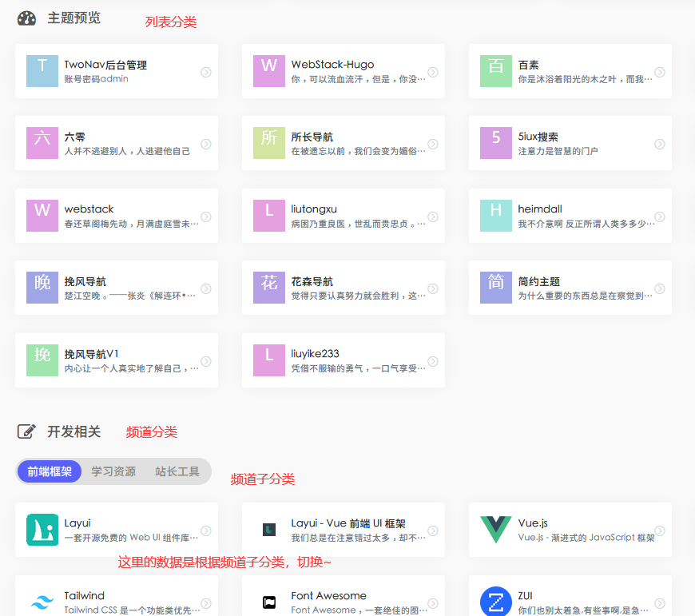Click the description starting 一套开源免费的 Web UI

point(132,538)
